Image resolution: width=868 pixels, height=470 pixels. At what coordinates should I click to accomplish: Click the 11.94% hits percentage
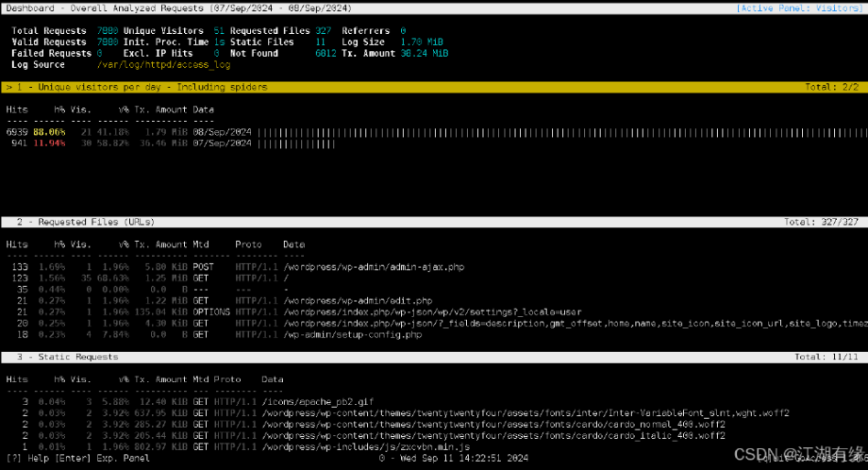(49, 143)
